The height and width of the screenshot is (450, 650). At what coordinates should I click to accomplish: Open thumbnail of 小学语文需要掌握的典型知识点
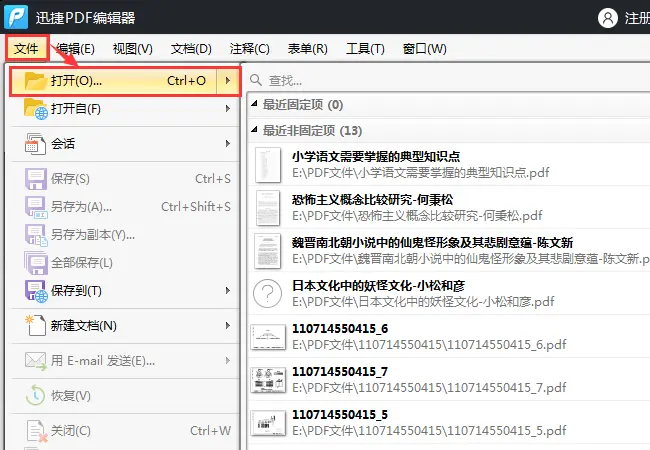(x=268, y=165)
